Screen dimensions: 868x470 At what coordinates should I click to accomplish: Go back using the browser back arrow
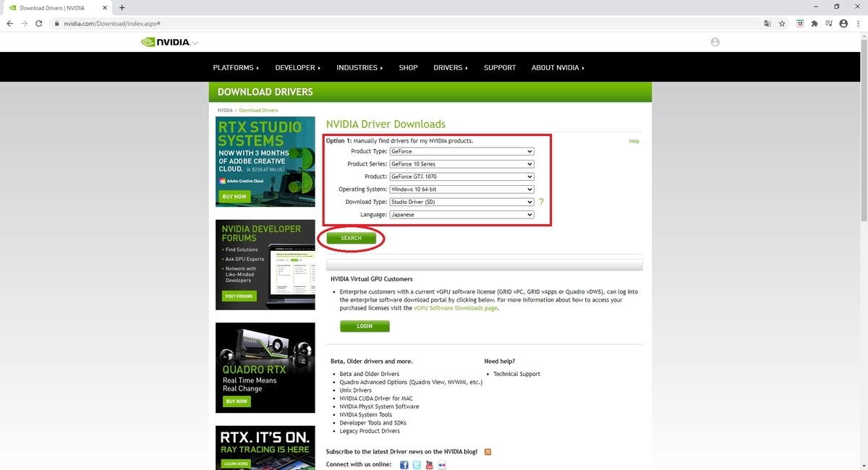pyautogui.click(x=10, y=23)
